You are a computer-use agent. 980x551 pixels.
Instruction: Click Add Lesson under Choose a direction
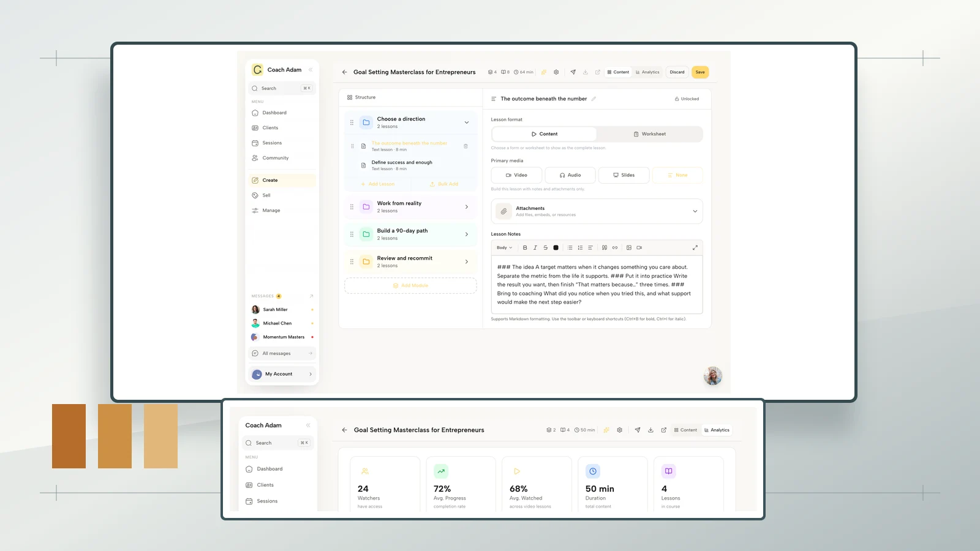tap(378, 184)
